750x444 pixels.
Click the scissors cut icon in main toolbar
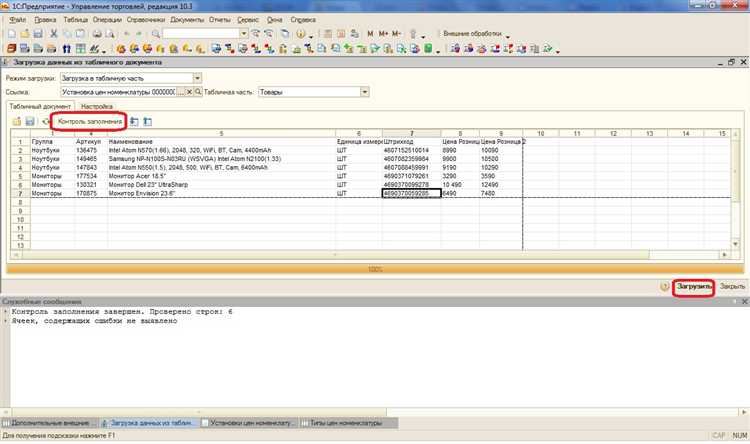53,33
